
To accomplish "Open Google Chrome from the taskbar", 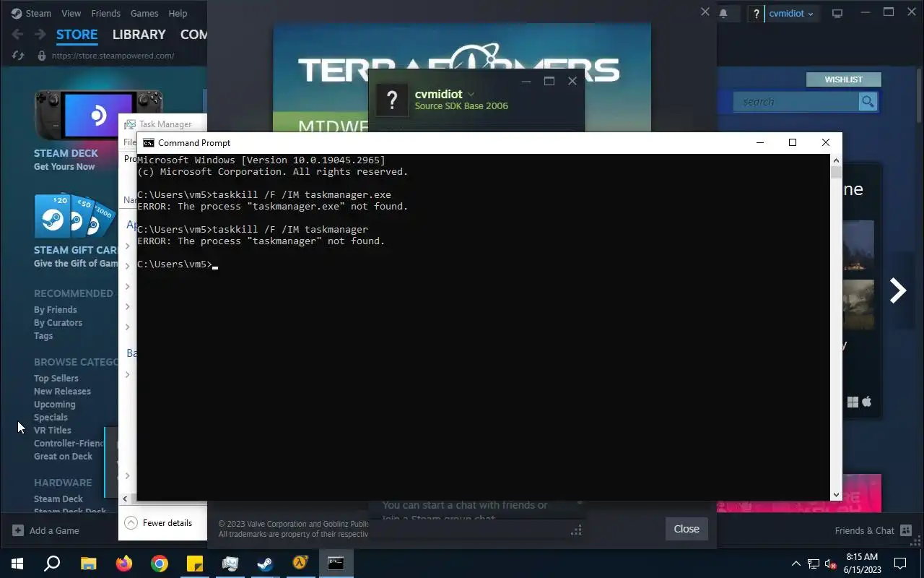I will [160, 564].
